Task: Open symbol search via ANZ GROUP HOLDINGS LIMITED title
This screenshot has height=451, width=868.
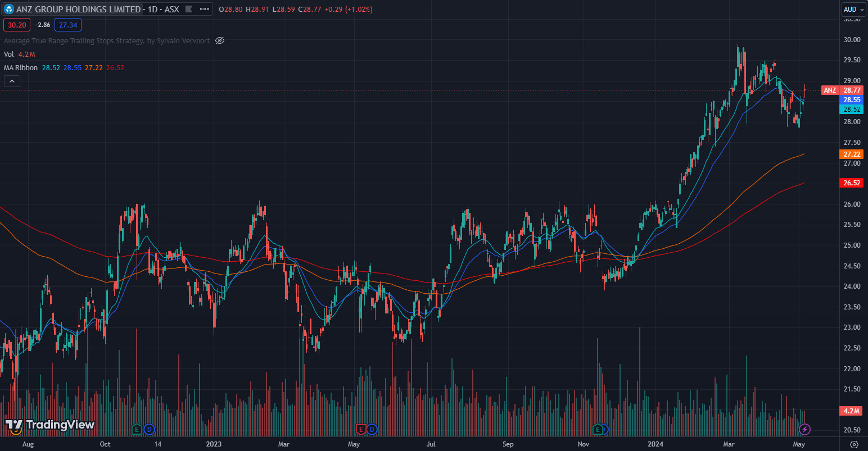Action: [78, 9]
